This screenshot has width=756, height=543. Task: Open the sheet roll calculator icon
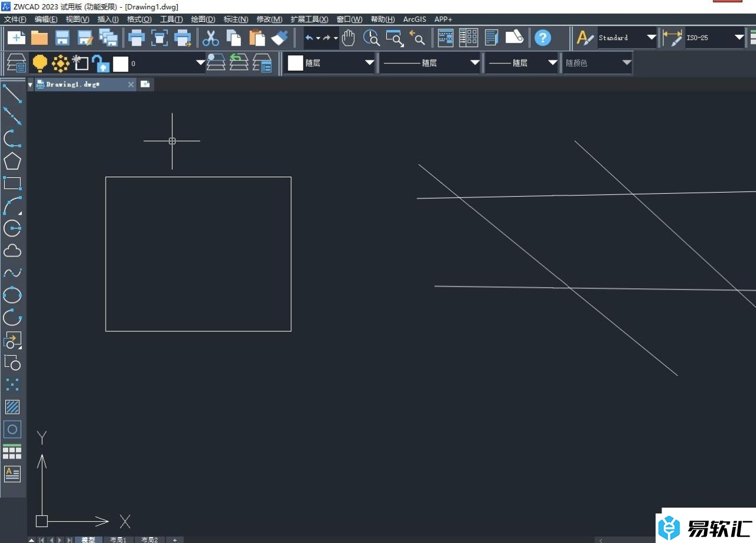tap(514, 38)
